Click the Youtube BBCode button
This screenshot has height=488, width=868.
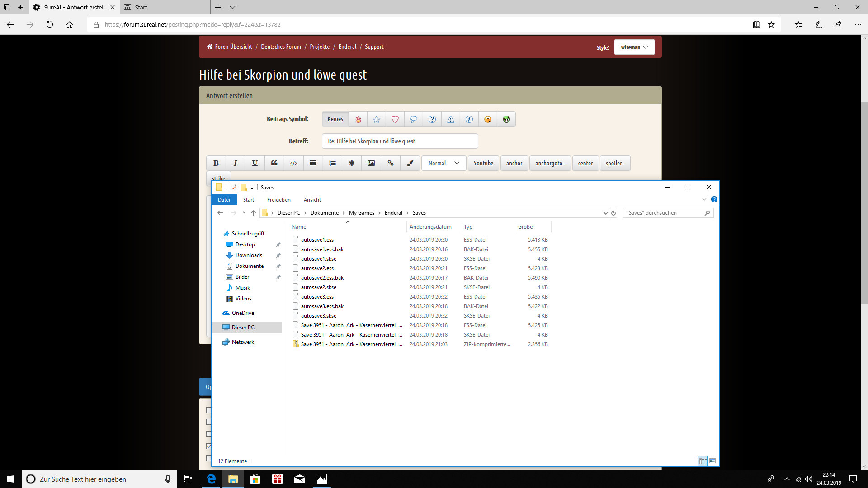[x=483, y=163]
